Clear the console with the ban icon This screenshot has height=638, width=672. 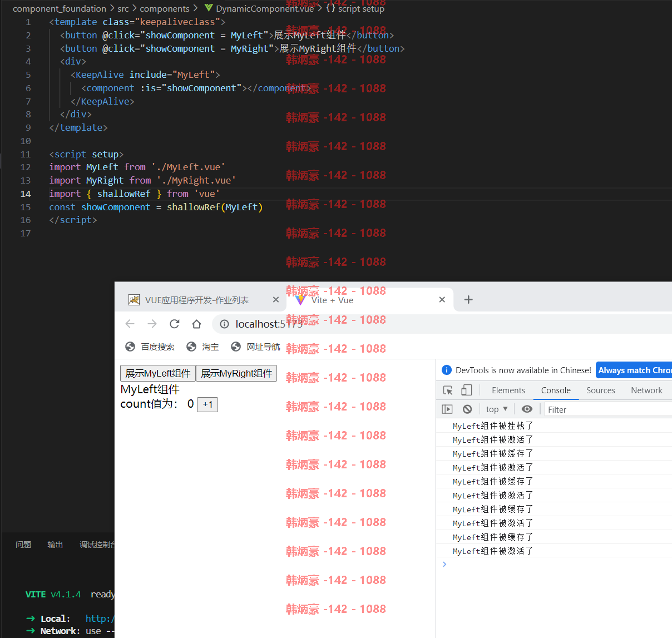tap(467, 409)
